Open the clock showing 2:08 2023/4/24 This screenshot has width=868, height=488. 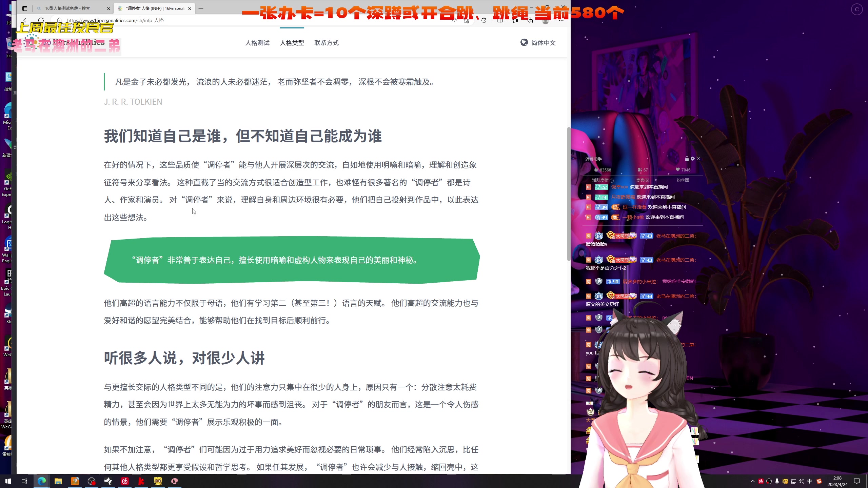coord(837,481)
